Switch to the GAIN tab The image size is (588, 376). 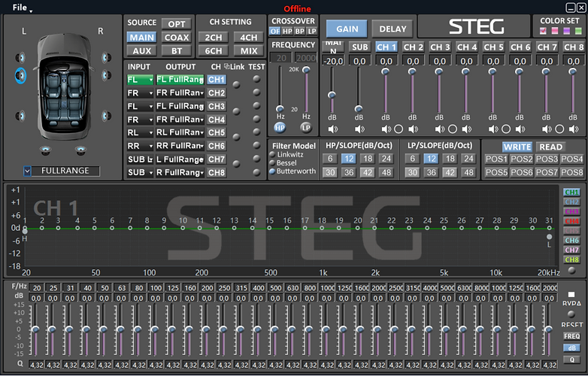coord(347,29)
